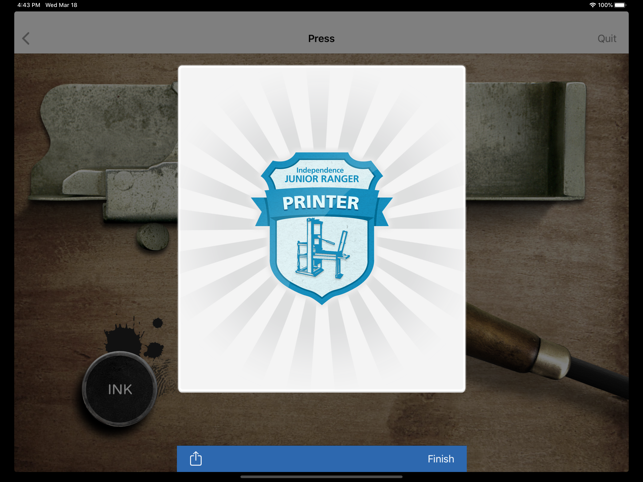Tap the PRINTER ribbon banner text
This screenshot has height=482, width=643.
pyautogui.click(x=321, y=203)
